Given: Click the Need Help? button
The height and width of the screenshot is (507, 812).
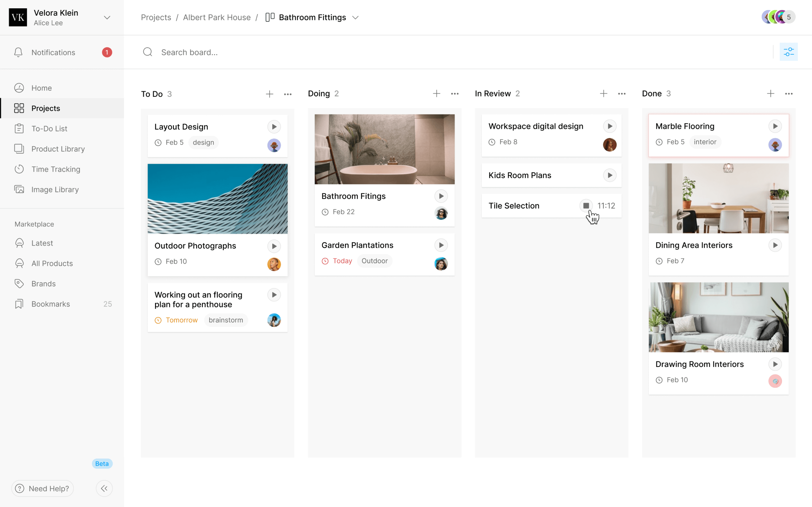Looking at the screenshot, I should pos(43,488).
